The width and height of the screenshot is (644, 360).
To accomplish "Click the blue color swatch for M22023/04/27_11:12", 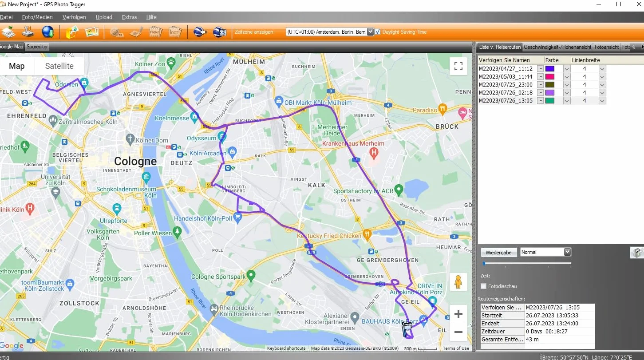I will click(x=550, y=69).
